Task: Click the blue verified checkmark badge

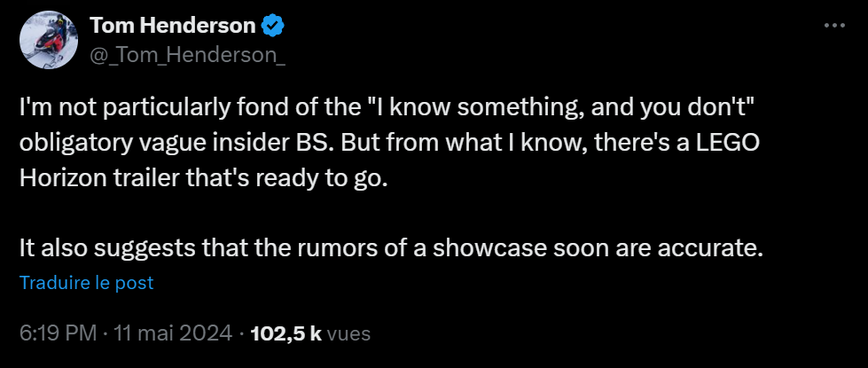Action: coord(274,27)
